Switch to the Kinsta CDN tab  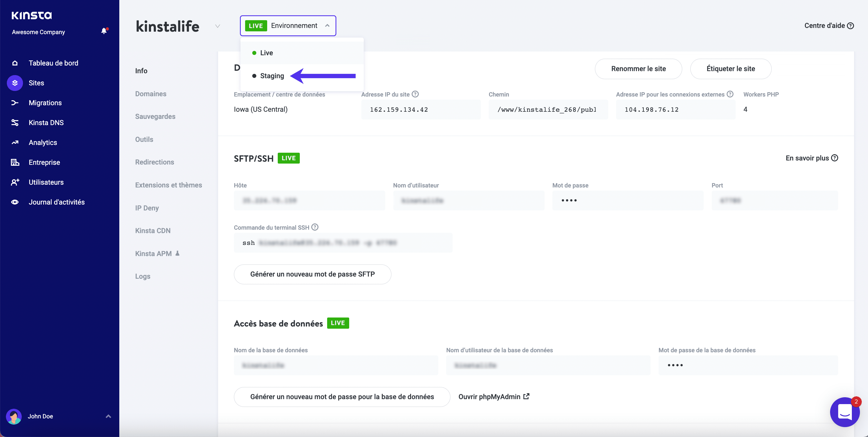pyautogui.click(x=153, y=231)
